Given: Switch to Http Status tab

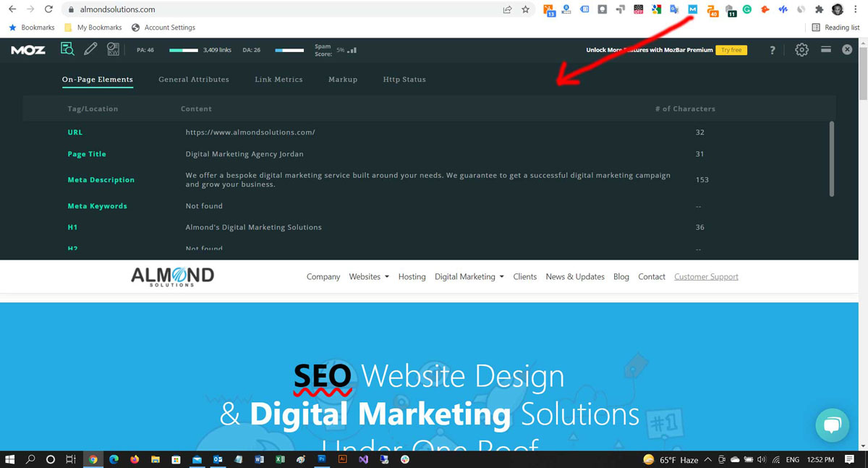Looking at the screenshot, I should coord(404,80).
